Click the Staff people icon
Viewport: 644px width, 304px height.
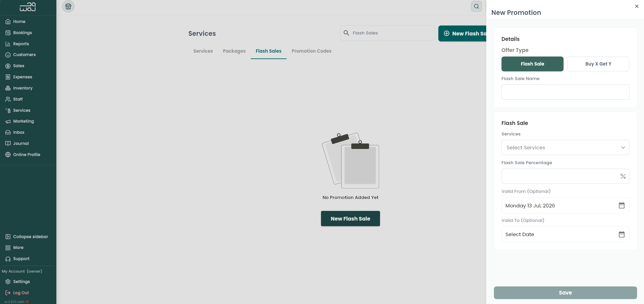[8, 99]
